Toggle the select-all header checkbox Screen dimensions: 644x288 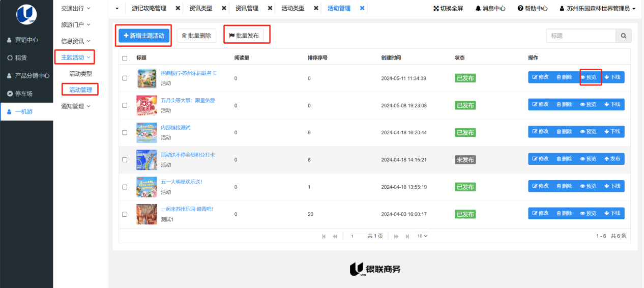(125, 59)
